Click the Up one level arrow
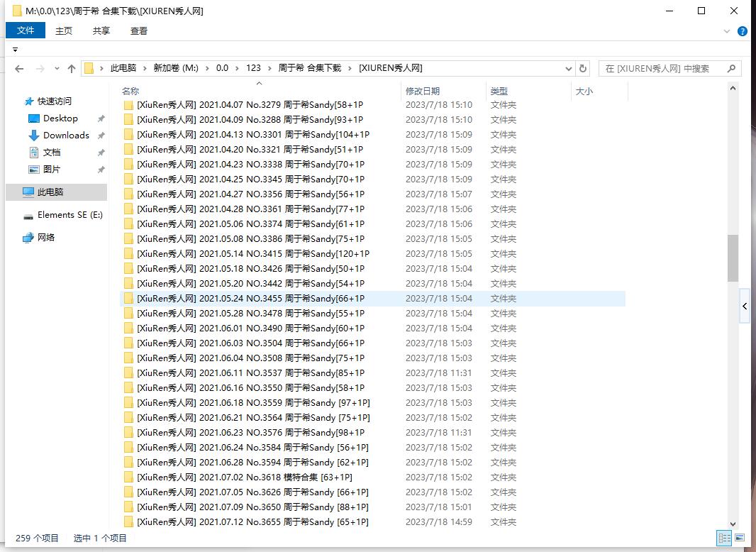This screenshot has height=552, width=756. tap(71, 69)
